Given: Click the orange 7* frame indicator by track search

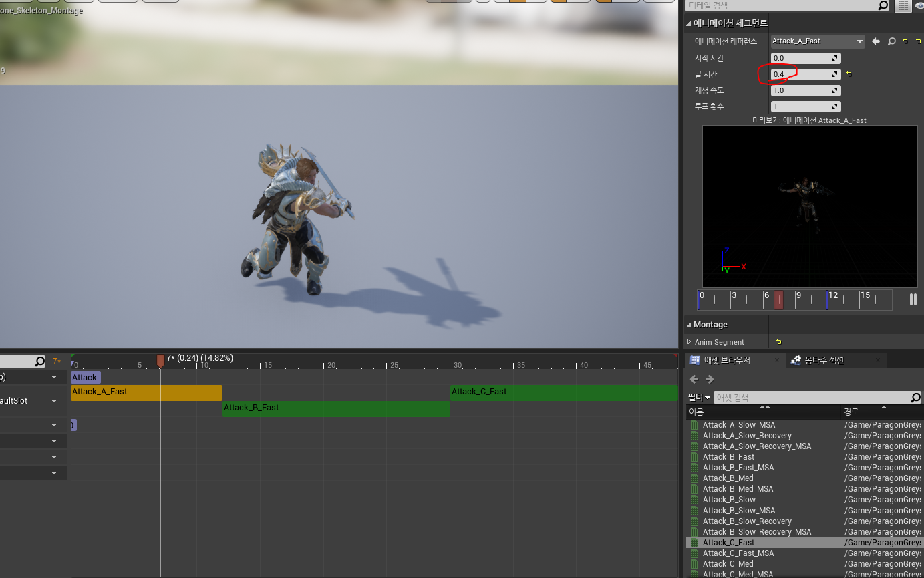Looking at the screenshot, I should (x=57, y=362).
